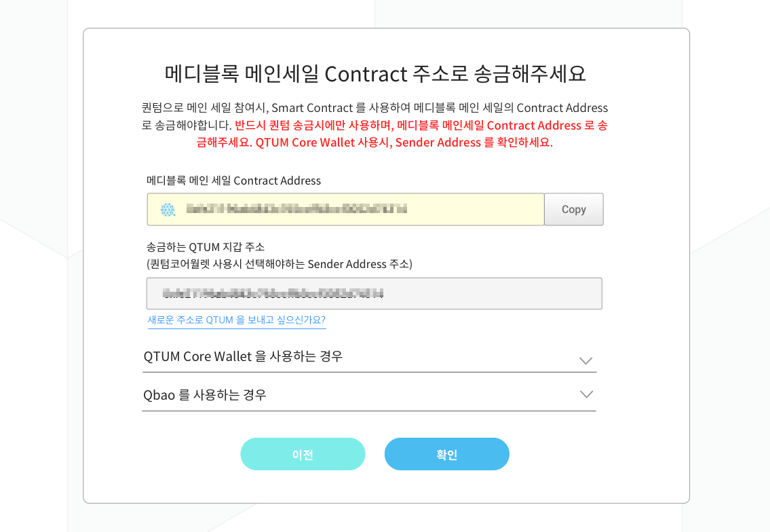
Task: Select the 메디블록 메인 세일 Contract Address field
Action: (x=346, y=209)
